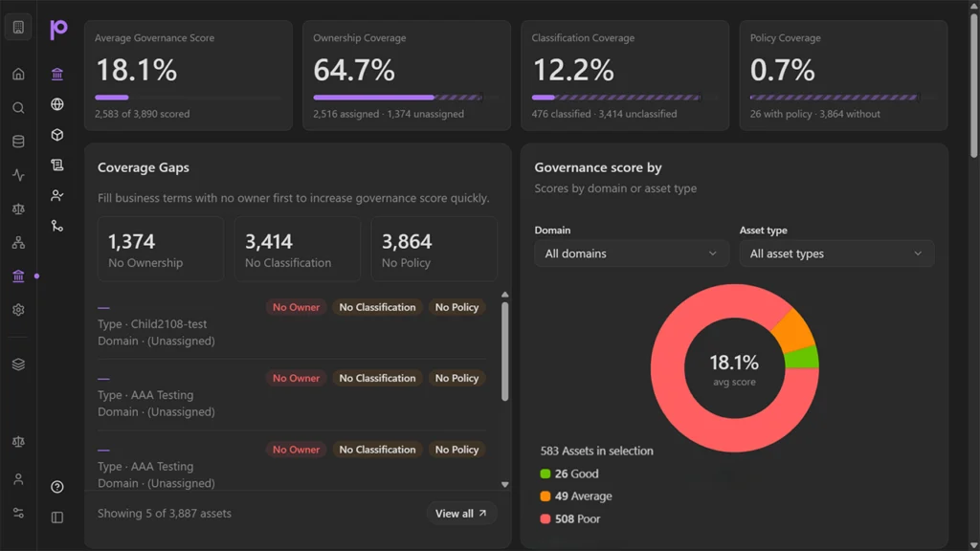Toggle the side panel layout icon
Viewport: 980px width, 551px height.
click(x=56, y=518)
